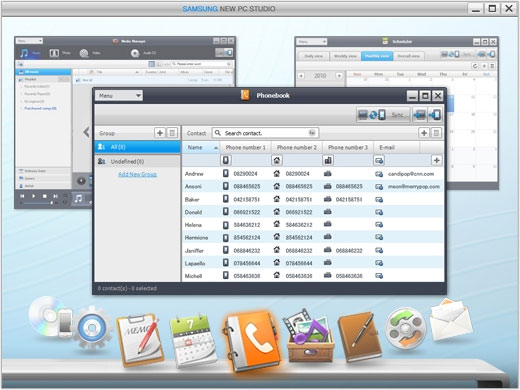This screenshot has height=390, width=520.
Task: Click the E-mail column header
Action: (x=396, y=147)
